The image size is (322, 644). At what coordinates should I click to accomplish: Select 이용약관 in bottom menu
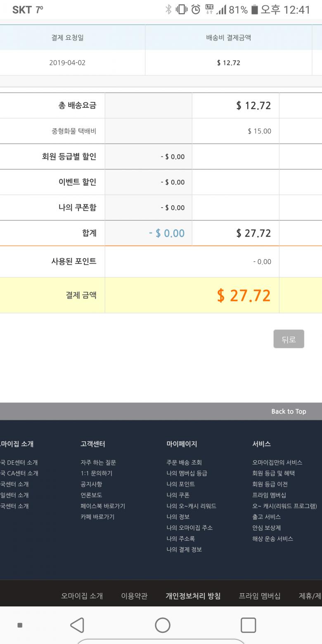[x=134, y=596]
